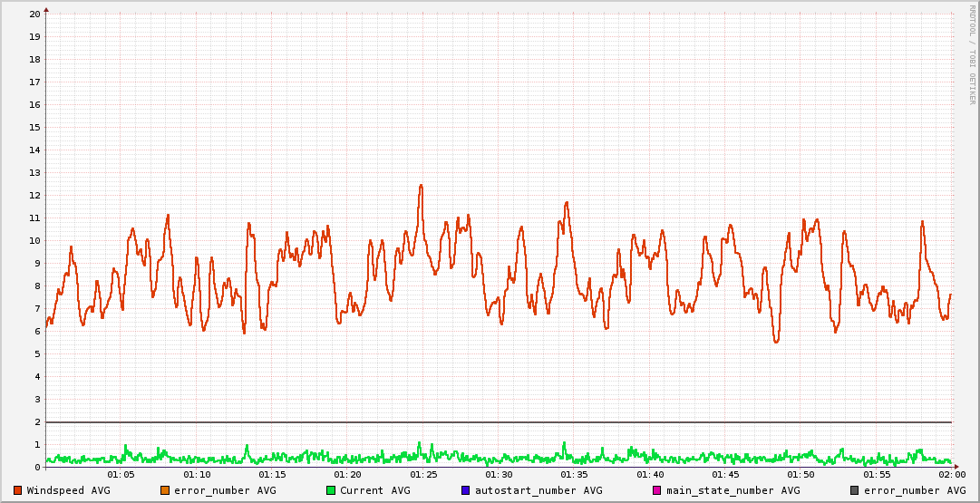Viewport: 980px width, 503px height.
Task: Click the 02:00 time axis label
Action: pyautogui.click(x=951, y=475)
